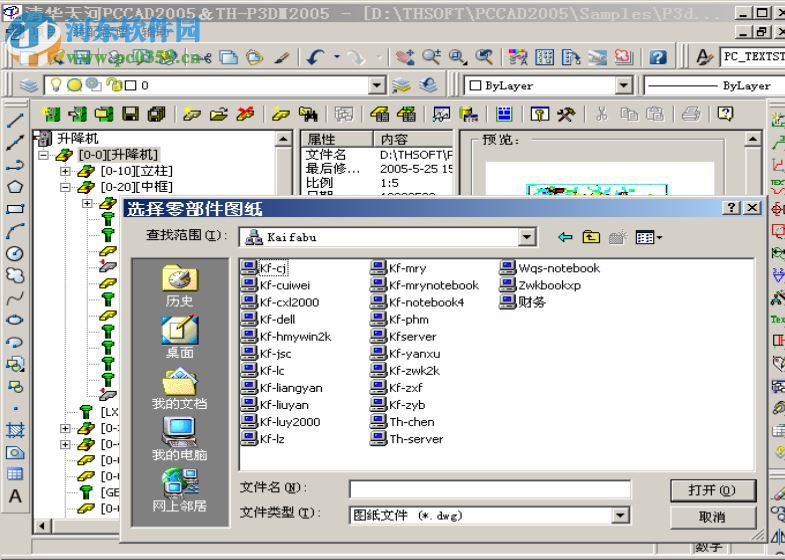
Task: Select the Kf-liangyan computer
Action: tap(282, 388)
